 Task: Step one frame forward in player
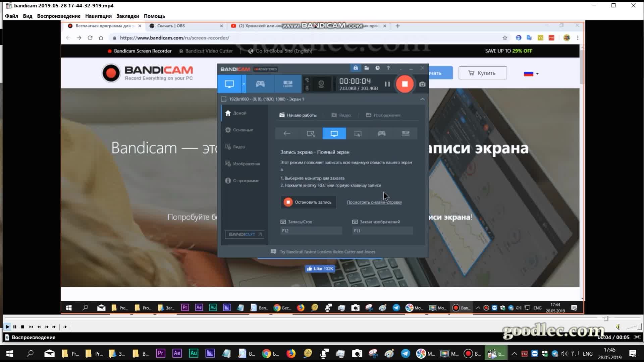click(65, 327)
